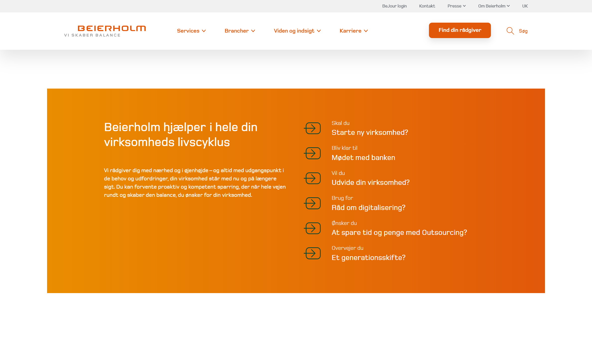The height and width of the screenshot is (364, 592).
Task: Expand the Brancher menu
Action: (x=240, y=31)
